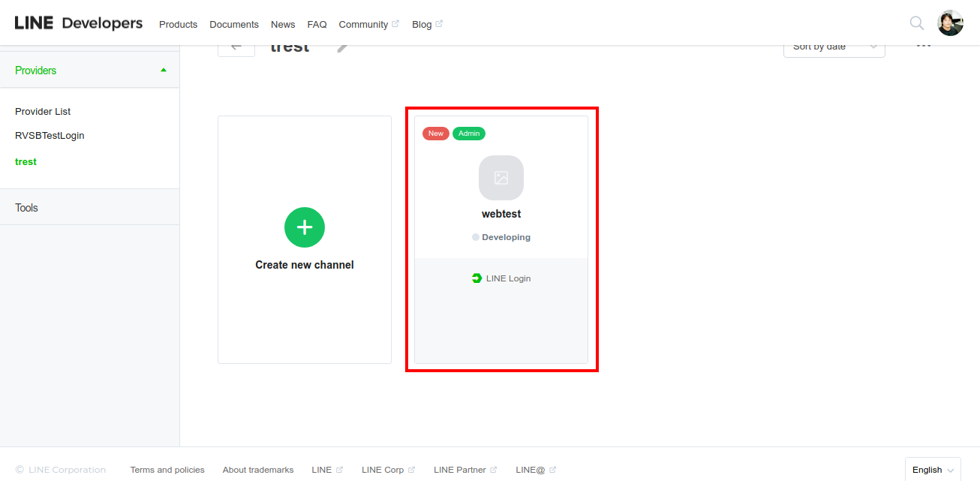
Task: Open the Community external link
Action: point(368,24)
